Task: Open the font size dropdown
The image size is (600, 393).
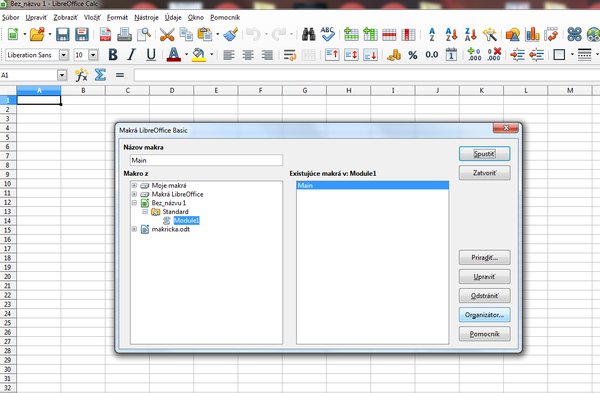Action: coord(93,55)
